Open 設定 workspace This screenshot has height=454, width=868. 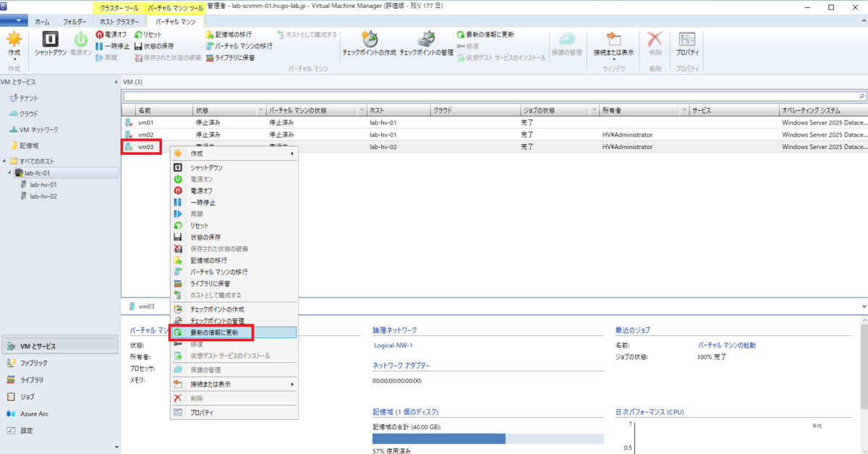[x=59, y=430]
